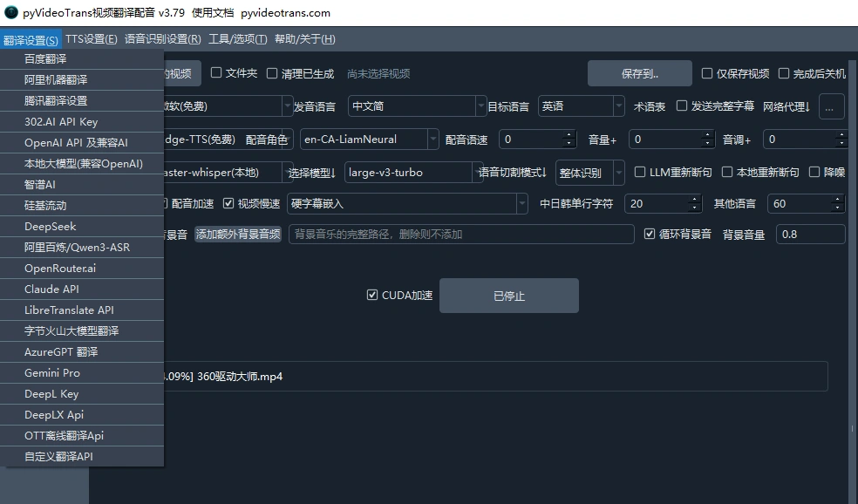
Task: Enable LLM重新断句 option
Action: click(x=641, y=172)
